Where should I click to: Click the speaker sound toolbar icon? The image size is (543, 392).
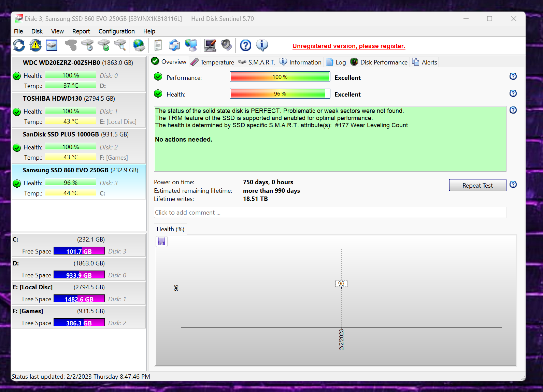(x=226, y=45)
